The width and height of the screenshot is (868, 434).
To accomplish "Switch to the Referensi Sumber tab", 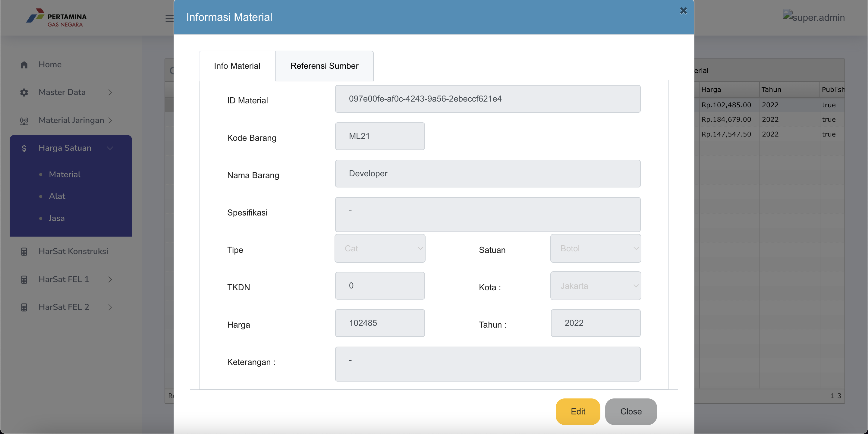I will pyautogui.click(x=324, y=66).
